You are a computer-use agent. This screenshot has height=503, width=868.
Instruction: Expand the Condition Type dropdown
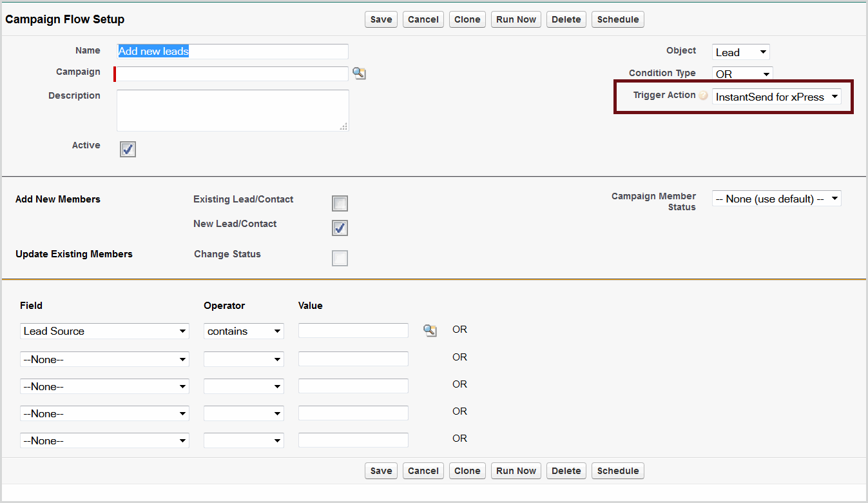click(x=742, y=74)
